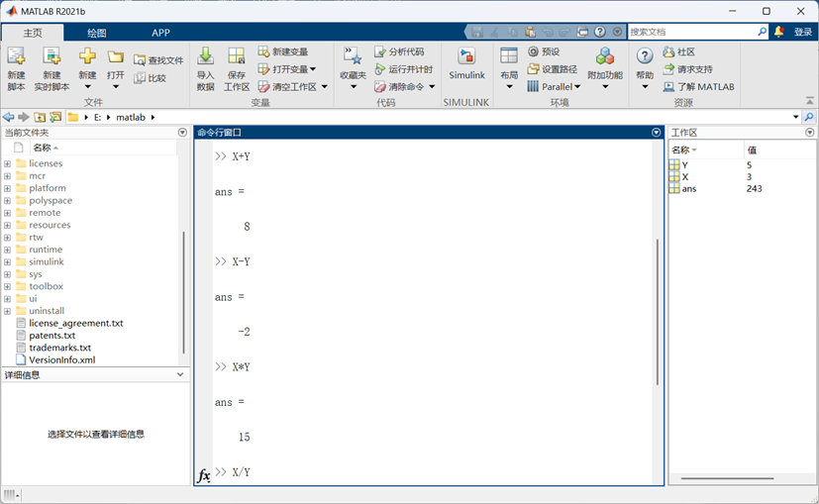The image size is (819, 504).
Task: Click the fx function browser icon
Action: point(204,475)
